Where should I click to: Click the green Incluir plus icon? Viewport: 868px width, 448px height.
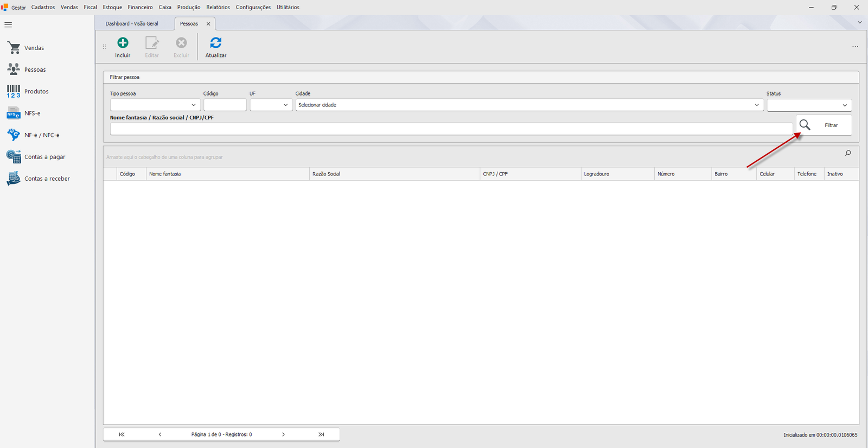click(123, 42)
